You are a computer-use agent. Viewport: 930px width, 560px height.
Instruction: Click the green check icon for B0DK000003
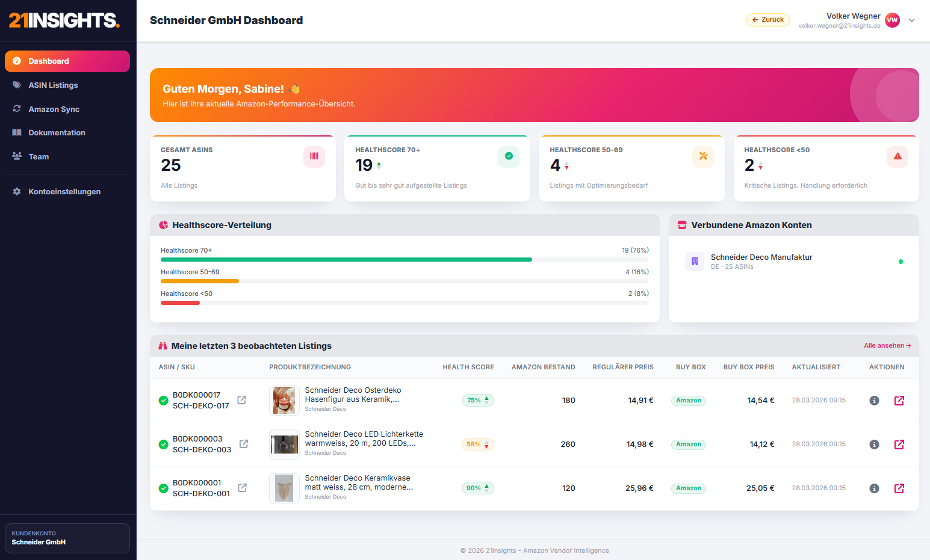(x=163, y=445)
